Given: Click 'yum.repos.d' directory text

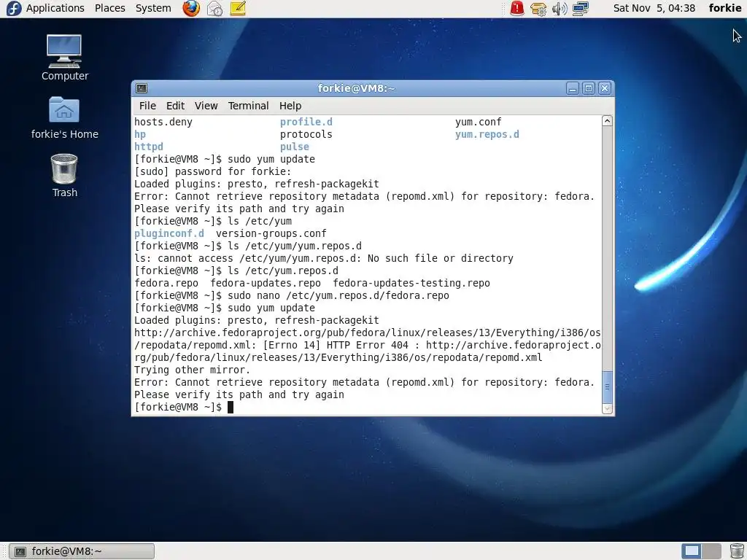Looking at the screenshot, I should tap(487, 134).
